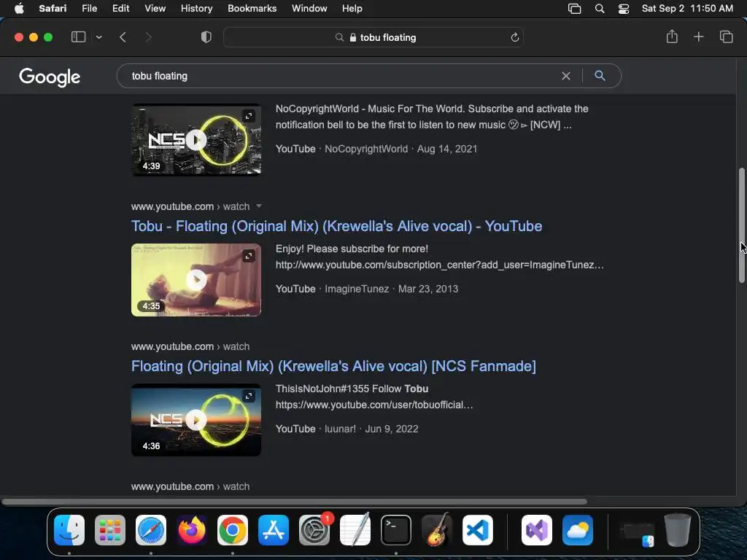This screenshot has width=747, height=560.
Task: Open Safari from the Dock
Action: pyautogui.click(x=151, y=530)
